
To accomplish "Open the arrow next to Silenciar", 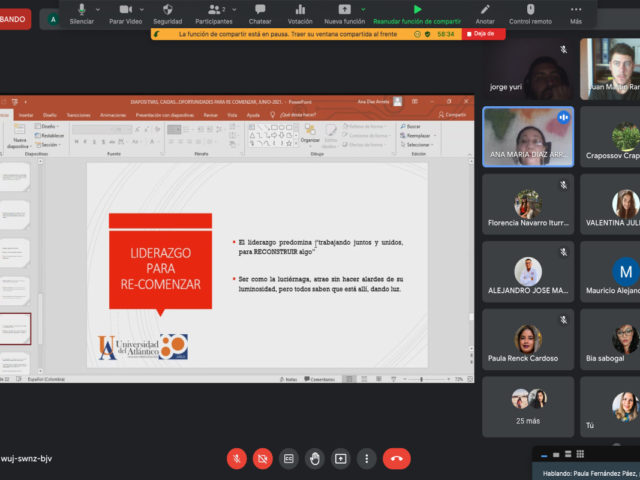I will [x=98, y=9].
